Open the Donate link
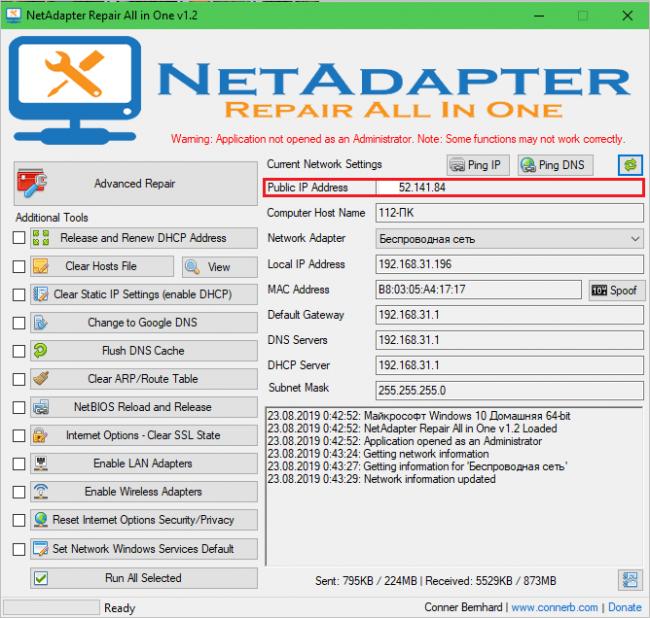Viewport: 650px width, 618px height. 625,607
